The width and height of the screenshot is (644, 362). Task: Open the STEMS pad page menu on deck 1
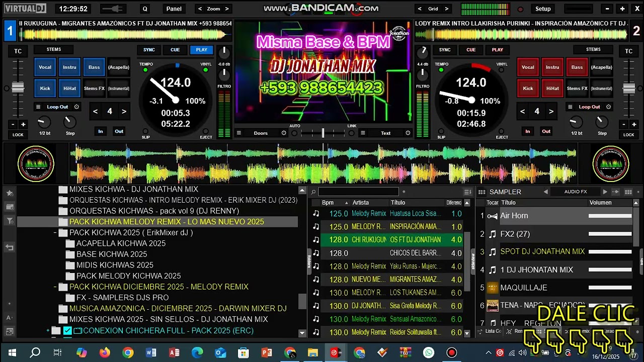pyautogui.click(x=54, y=49)
